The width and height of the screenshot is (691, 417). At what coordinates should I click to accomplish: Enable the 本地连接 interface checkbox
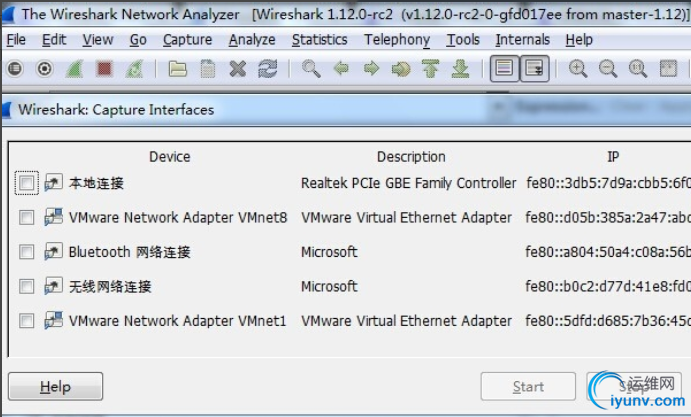(x=27, y=183)
